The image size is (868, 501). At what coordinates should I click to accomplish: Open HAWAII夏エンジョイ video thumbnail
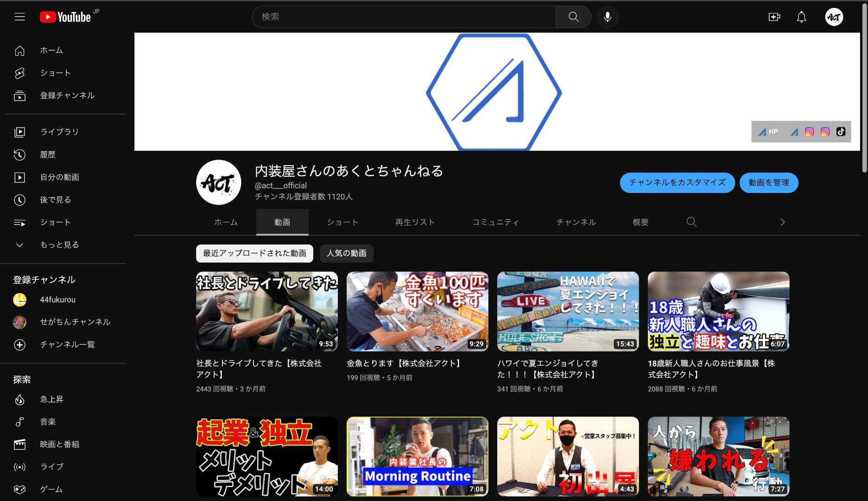click(x=568, y=311)
